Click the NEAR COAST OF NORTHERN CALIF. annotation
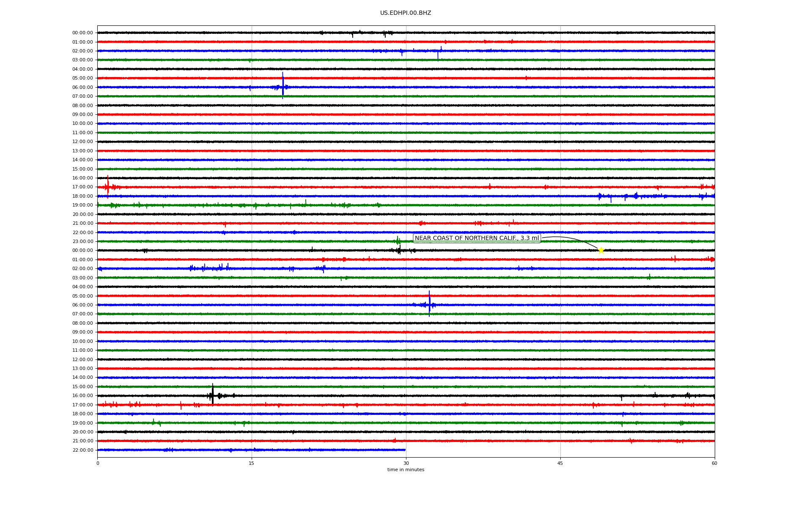The image size is (812, 508). pyautogui.click(x=477, y=238)
